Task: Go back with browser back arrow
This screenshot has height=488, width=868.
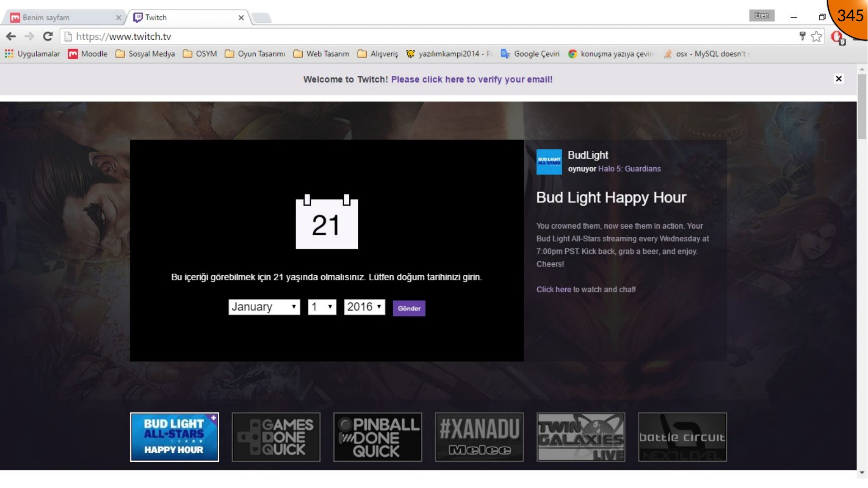Action: point(11,37)
